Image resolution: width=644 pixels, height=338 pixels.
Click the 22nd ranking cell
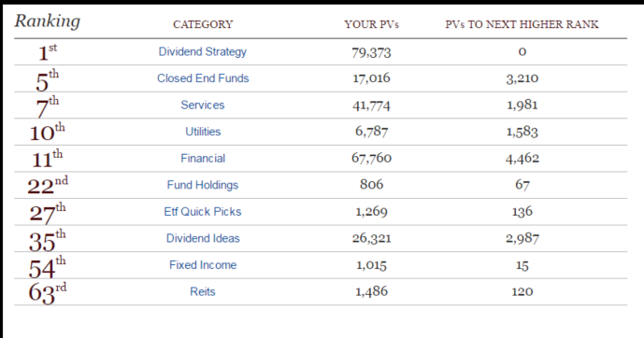click(48, 185)
